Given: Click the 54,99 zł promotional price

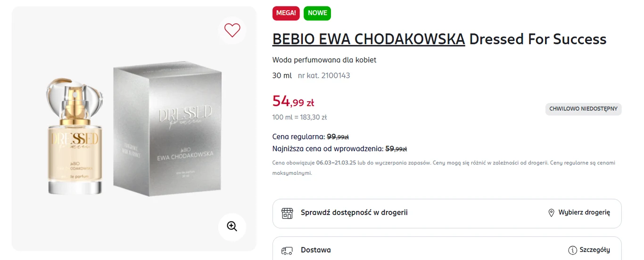Looking at the screenshot, I should point(293,101).
